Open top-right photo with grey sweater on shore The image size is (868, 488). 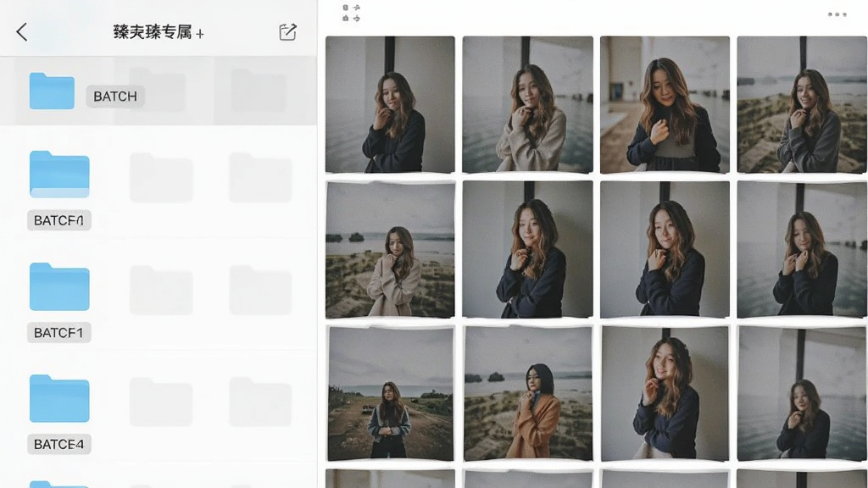[802, 104]
